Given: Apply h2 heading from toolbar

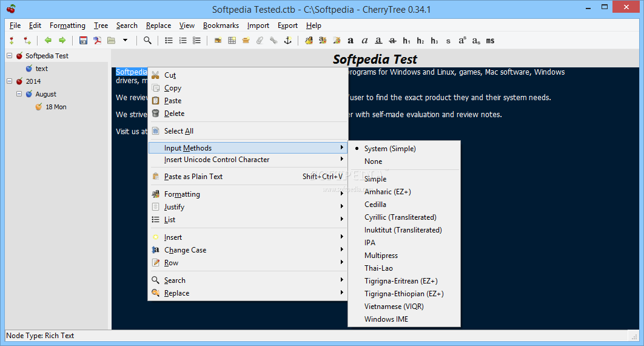Looking at the screenshot, I should (420, 40).
